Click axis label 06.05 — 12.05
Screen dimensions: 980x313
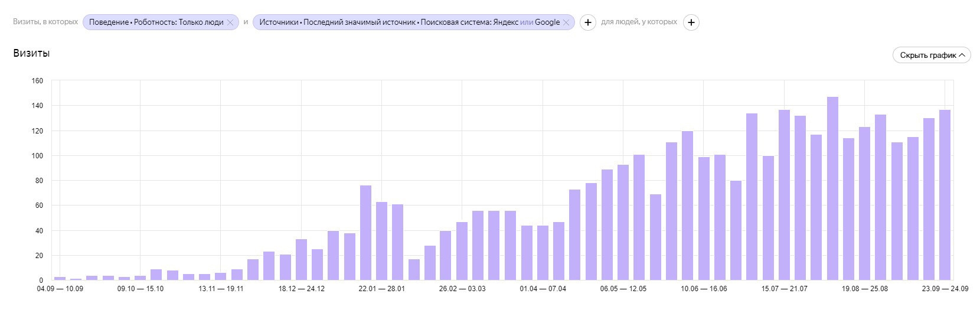pyautogui.click(x=623, y=289)
